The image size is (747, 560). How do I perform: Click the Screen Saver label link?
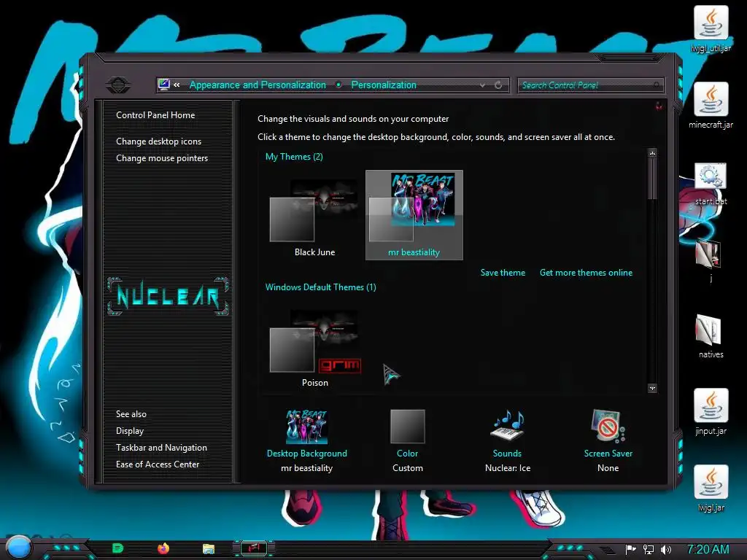pyautogui.click(x=608, y=454)
